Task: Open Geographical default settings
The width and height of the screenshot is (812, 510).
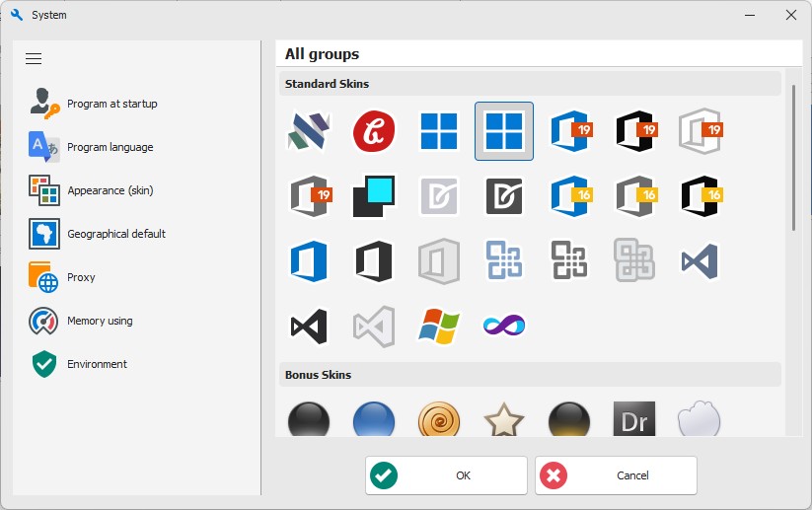Action: tap(98, 234)
